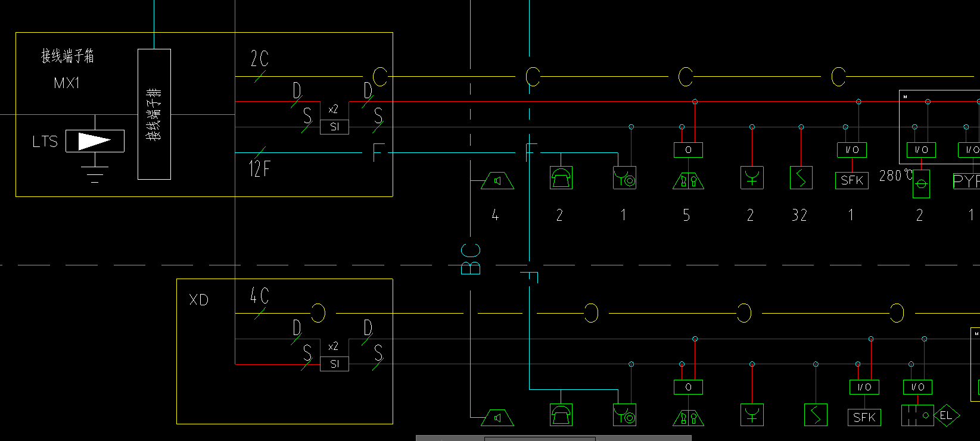
Task: Select the x2 text in MX1 circuit
Action: click(x=333, y=110)
